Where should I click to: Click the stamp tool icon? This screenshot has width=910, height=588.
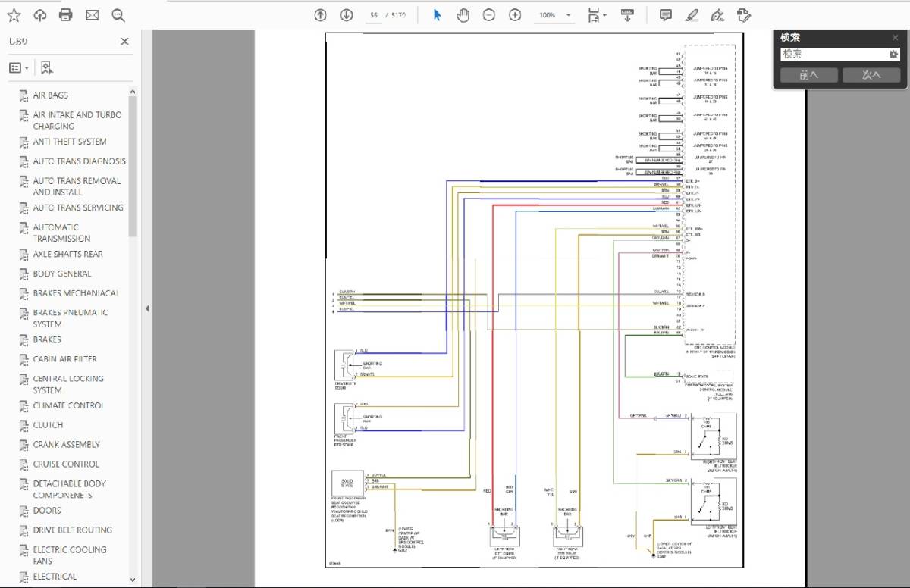743,14
